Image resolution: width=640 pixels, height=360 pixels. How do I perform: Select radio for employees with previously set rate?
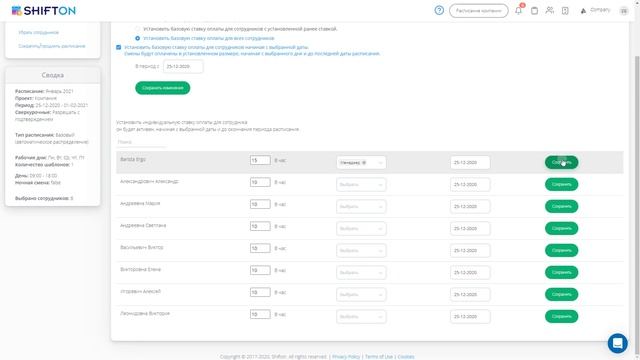(x=138, y=29)
